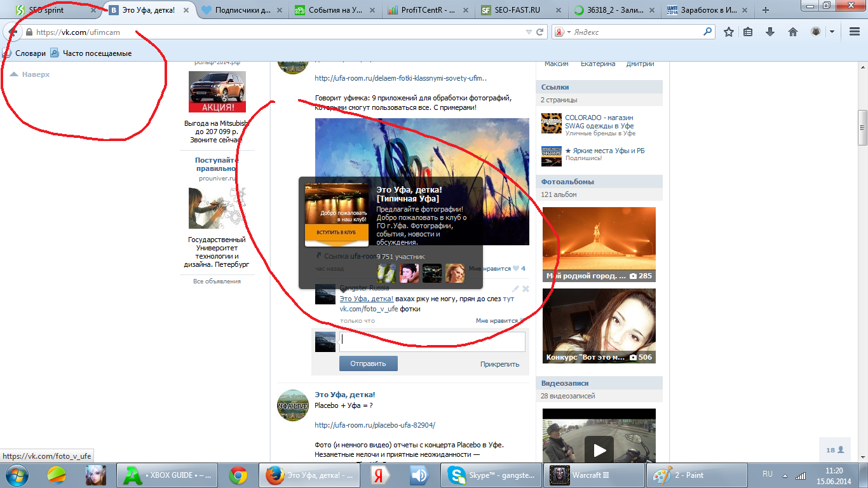Screen dimensions: 868x488
Task: Open the Mitsubishi АКЦИЯ ad image
Action: coord(217,92)
